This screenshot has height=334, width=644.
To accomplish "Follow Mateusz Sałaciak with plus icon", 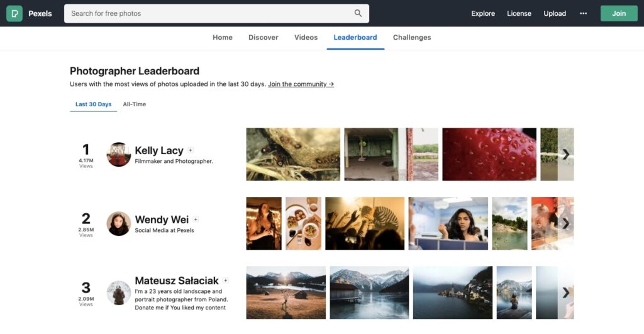I will point(226,281).
